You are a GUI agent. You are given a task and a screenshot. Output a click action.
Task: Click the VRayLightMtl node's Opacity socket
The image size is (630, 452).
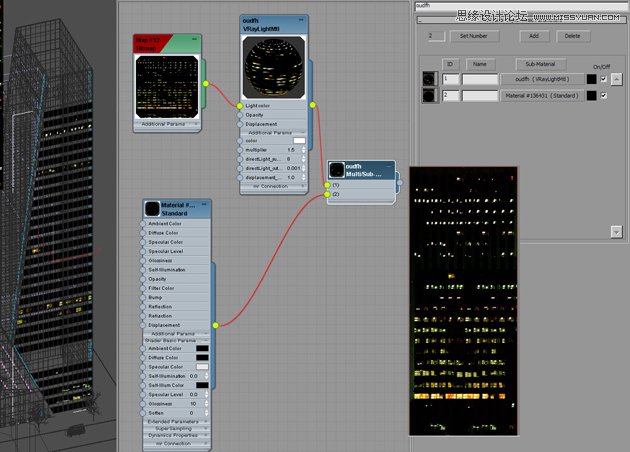[240, 115]
